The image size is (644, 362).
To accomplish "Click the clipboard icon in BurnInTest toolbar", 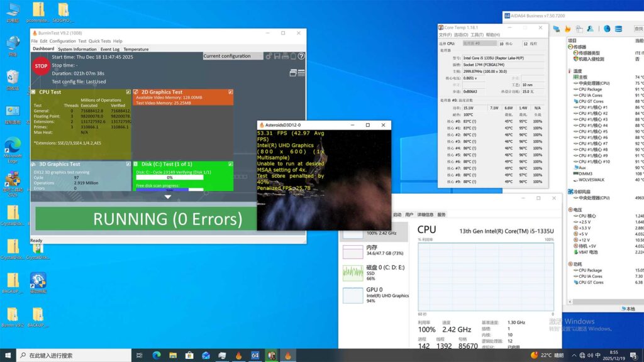I will [x=293, y=56].
